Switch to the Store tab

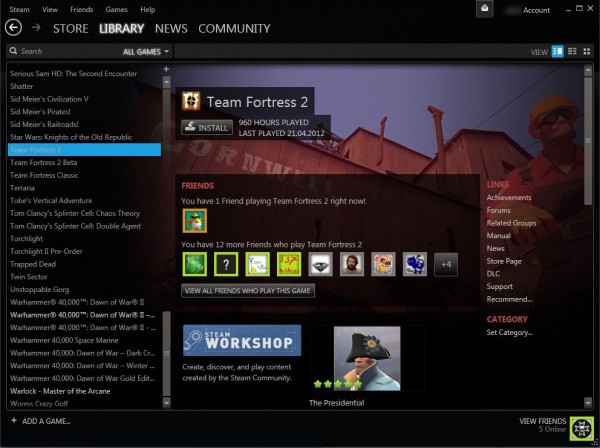pyautogui.click(x=70, y=28)
